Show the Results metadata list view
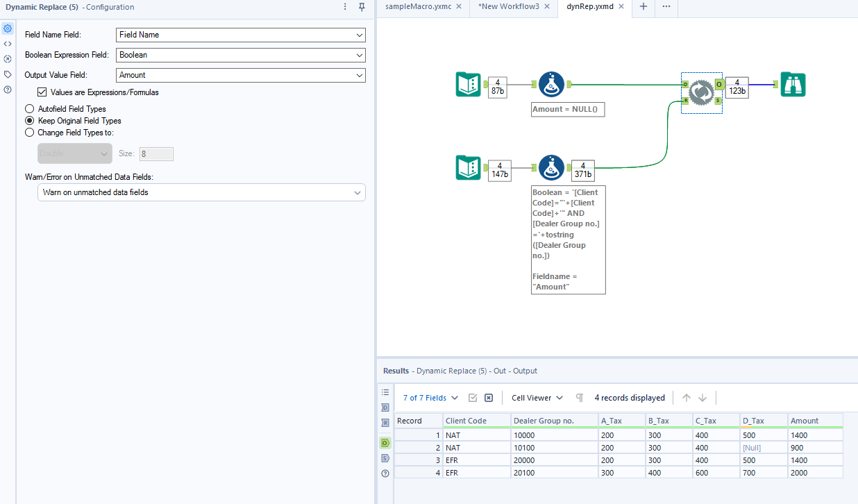The image size is (858, 504). (x=385, y=392)
